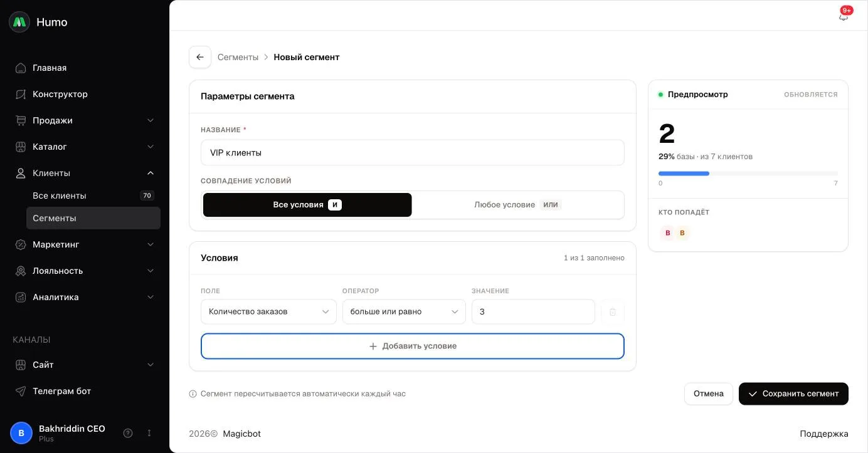
Task: Open the Поддержка link
Action: (x=824, y=434)
